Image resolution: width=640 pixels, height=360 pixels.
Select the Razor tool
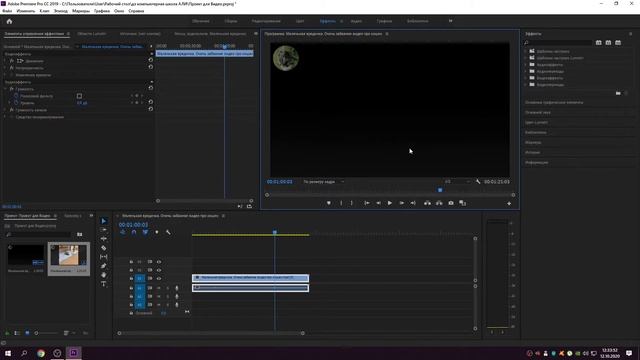[104, 248]
